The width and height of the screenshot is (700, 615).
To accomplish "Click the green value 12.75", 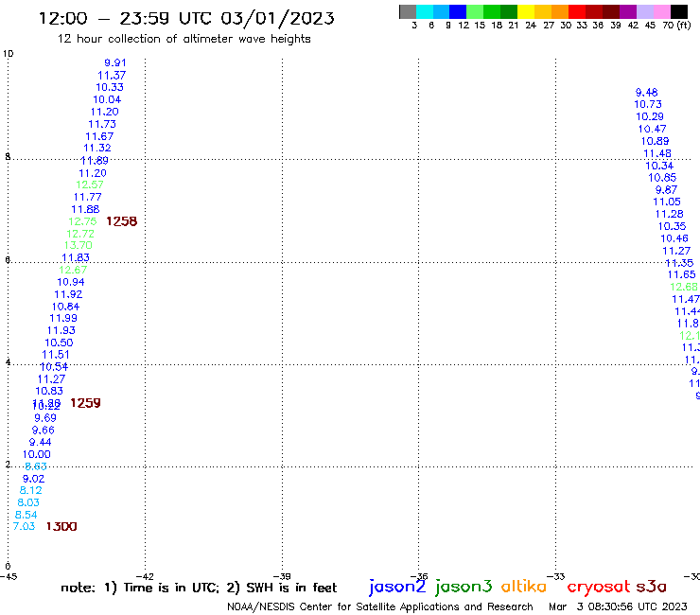I will 82,221.
